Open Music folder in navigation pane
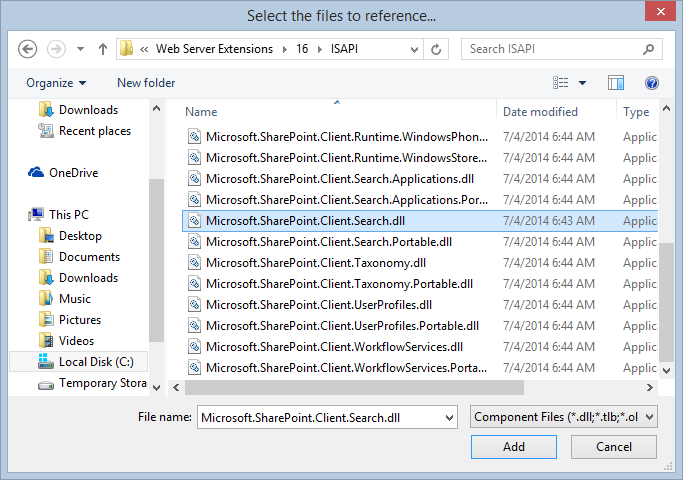Image resolution: width=683 pixels, height=480 pixels. 65,299
